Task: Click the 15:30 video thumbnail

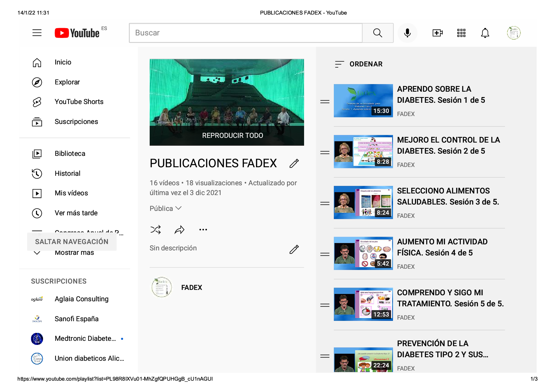Action: click(363, 101)
